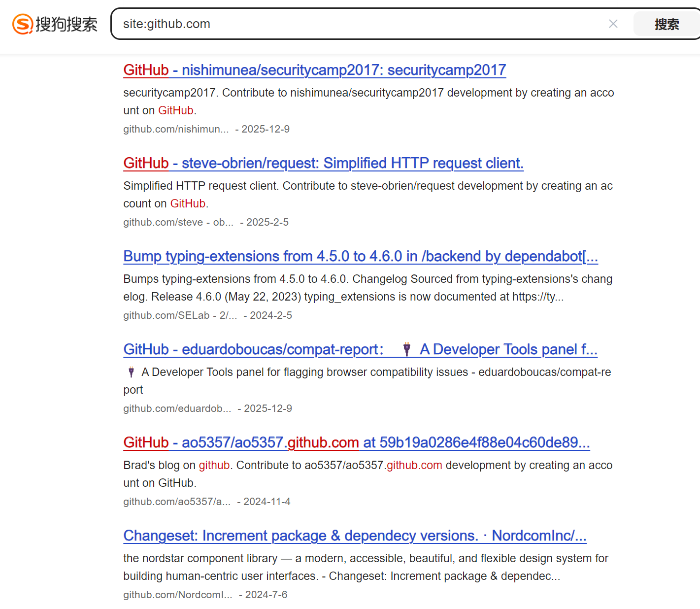Click the snippet starting 'Bumps typing-extensions from 4.5.0'

[368, 288]
